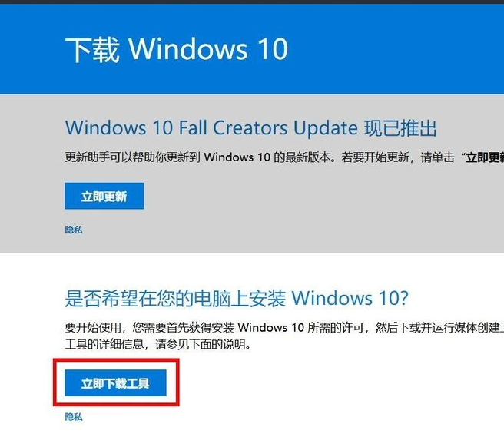Click the 要开始使用 paragraph first line
The image size is (504, 447).
(x=284, y=327)
